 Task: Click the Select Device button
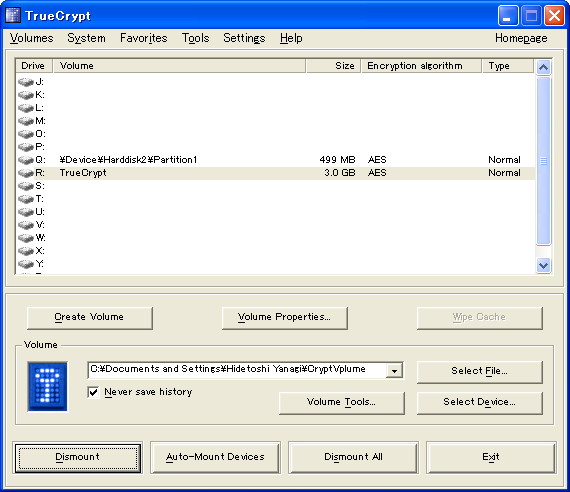(479, 403)
